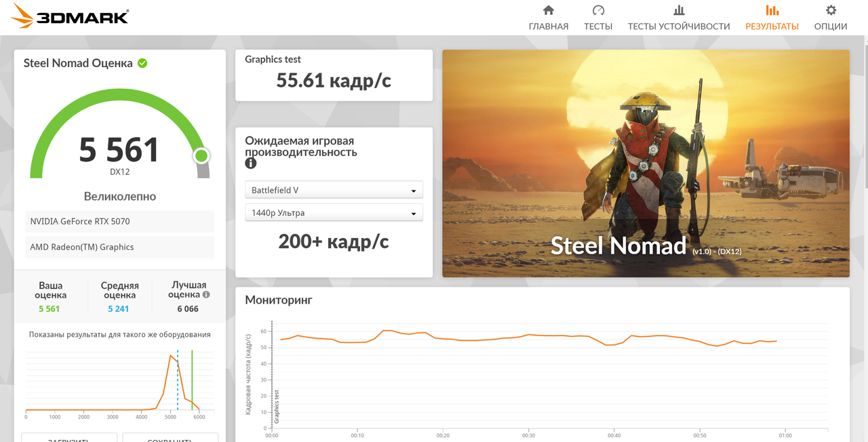868x442 pixels.
Task: Expand the 1440p Ультра resolution dropdown
Action: (334, 213)
